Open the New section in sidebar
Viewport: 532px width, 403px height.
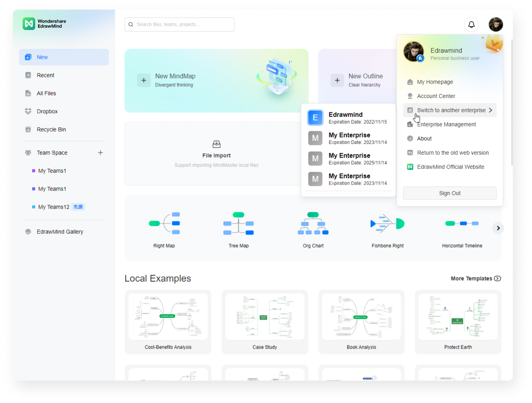[x=64, y=57]
